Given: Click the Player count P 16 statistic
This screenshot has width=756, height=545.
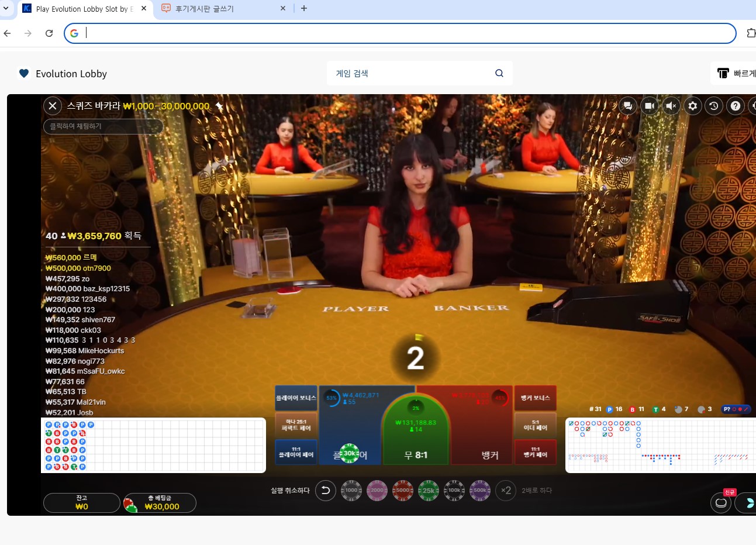Looking at the screenshot, I should pyautogui.click(x=615, y=409).
